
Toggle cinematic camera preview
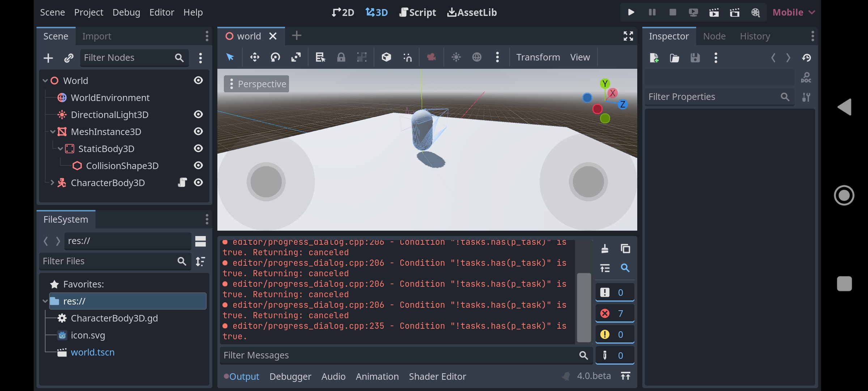431,57
